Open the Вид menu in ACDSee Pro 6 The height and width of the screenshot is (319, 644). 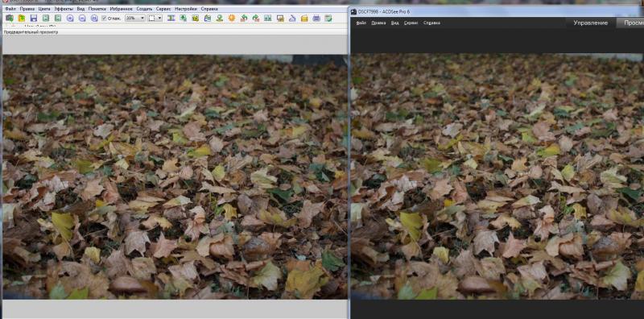click(394, 23)
